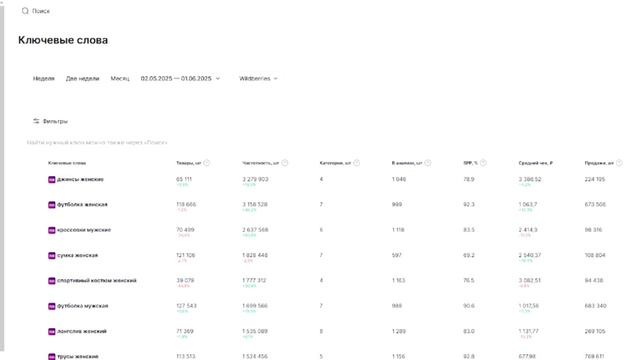
Task: Sort by the В акциях, шт column header
Action: point(407,163)
